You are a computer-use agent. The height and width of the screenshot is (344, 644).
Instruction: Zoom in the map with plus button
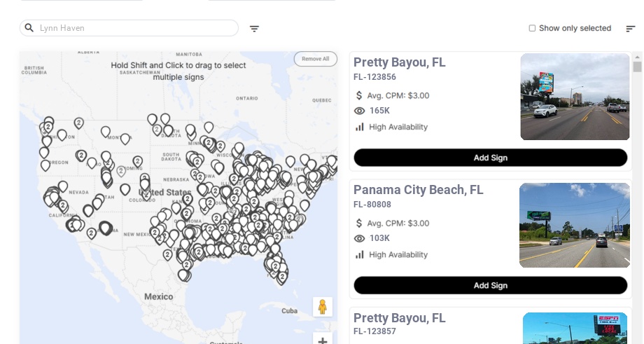322,340
